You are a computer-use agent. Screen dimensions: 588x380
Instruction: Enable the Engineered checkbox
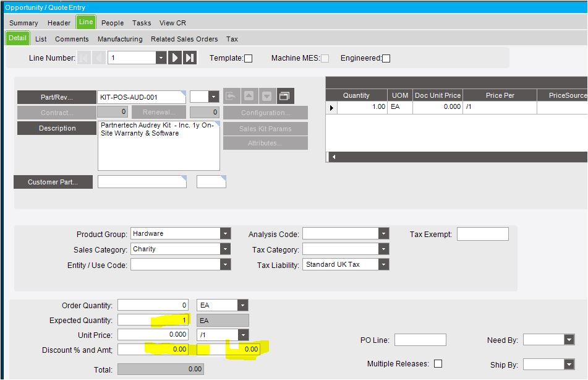[386, 58]
